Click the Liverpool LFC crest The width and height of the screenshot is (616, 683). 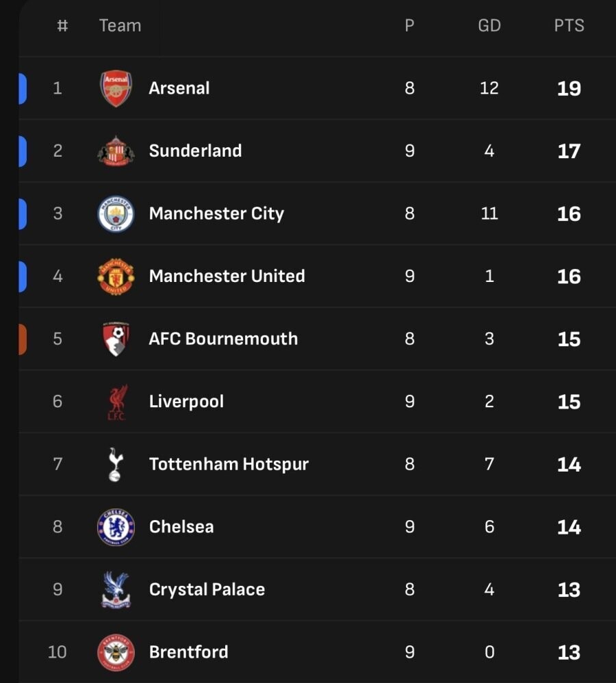tap(117, 402)
